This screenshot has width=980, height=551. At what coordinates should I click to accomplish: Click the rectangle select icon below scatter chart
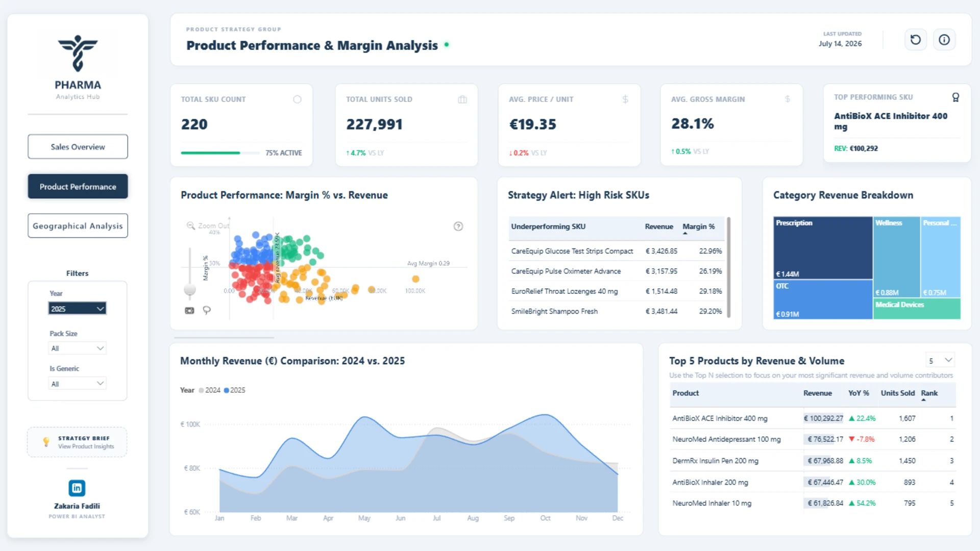pos(189,310)
